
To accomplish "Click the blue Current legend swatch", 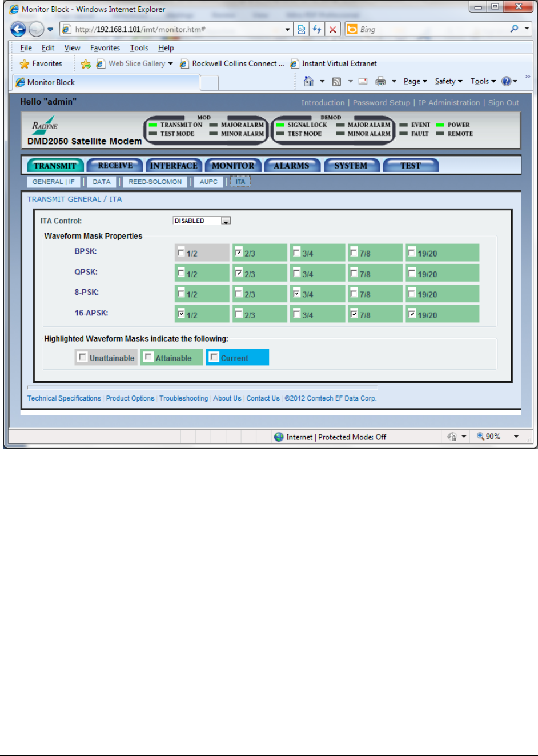I will (x=238, y=358).
